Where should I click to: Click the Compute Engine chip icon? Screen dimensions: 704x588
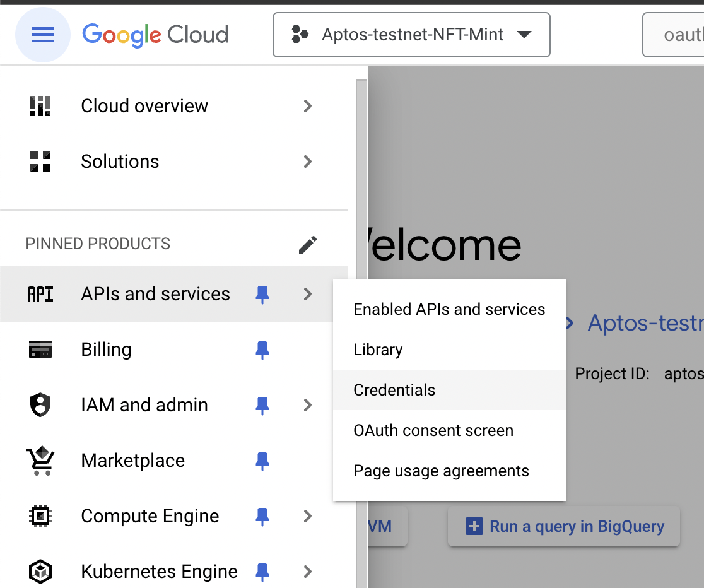pos(40,516)
